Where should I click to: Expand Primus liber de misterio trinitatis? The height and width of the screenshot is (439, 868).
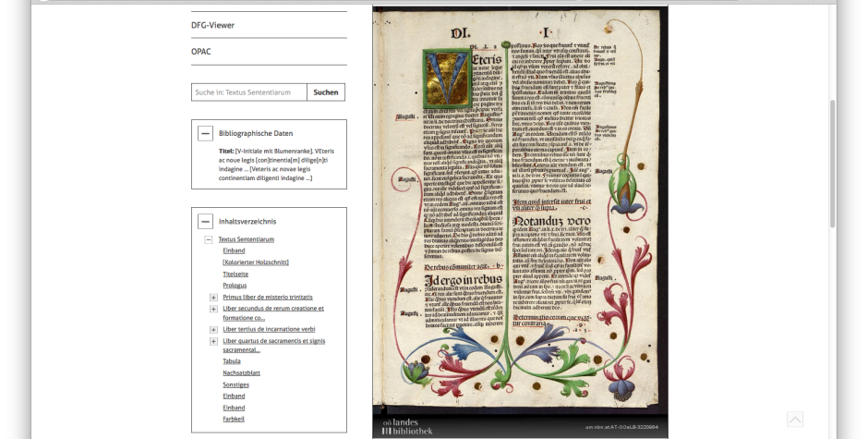click(213, 297)
